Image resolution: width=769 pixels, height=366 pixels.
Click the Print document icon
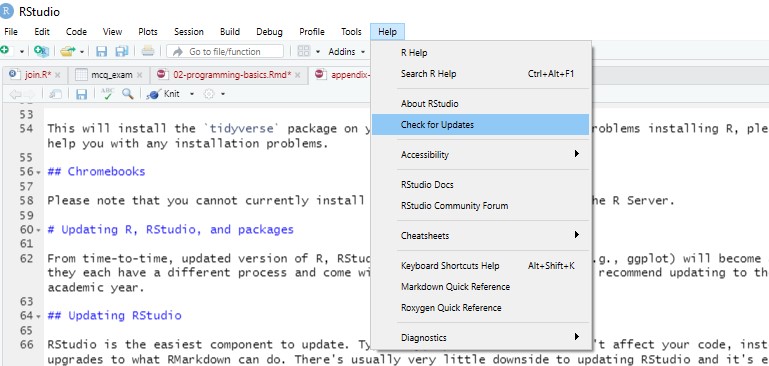coord(148,51)
